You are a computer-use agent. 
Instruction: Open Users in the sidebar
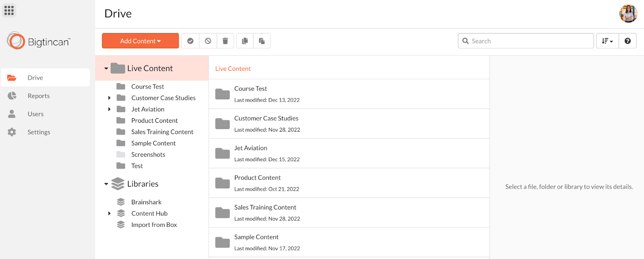(x=35, y=114)
